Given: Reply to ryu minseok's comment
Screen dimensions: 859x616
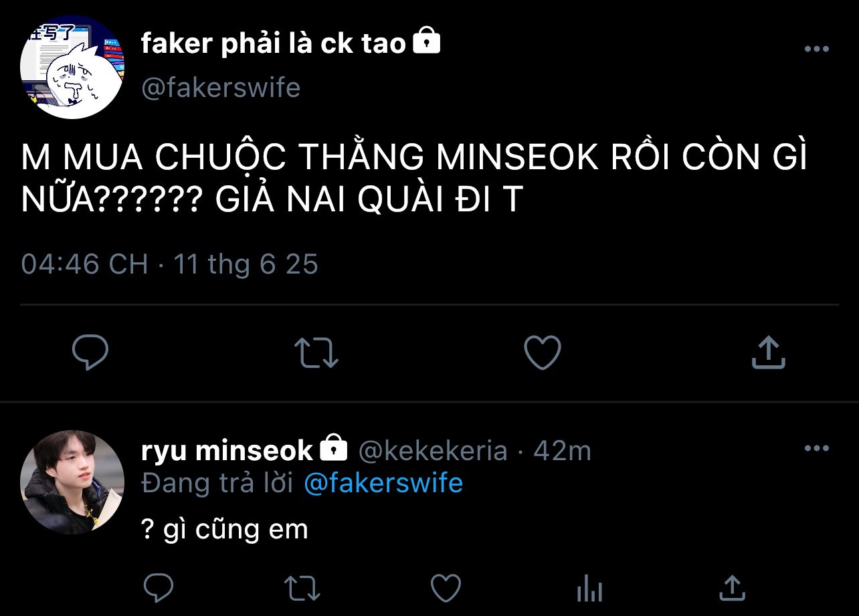Looking at the screenshot, I should [x=159, y=588].
